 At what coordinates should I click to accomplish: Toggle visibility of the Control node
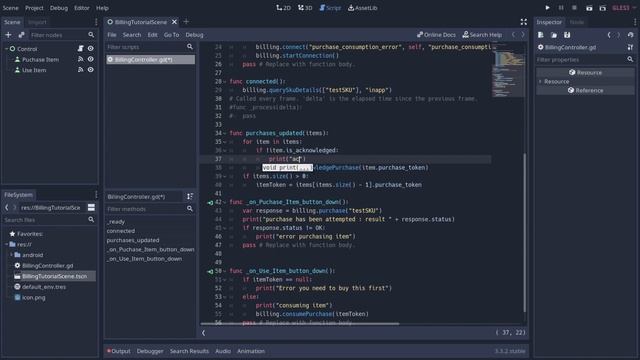[91, 49]
